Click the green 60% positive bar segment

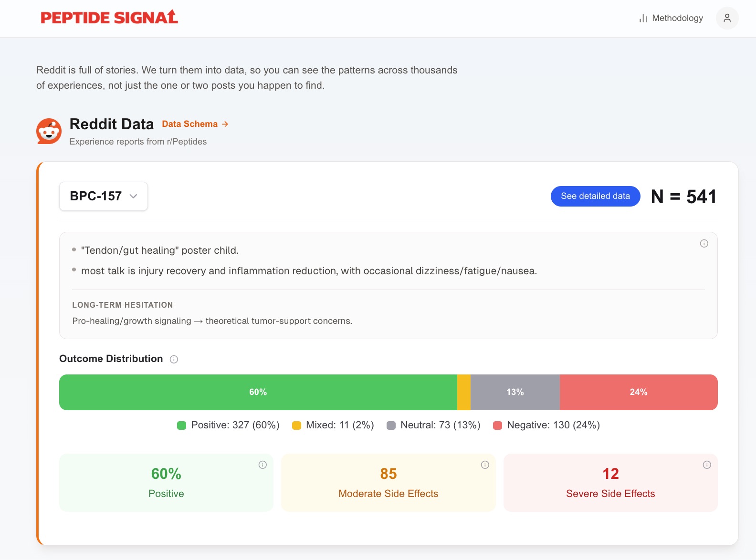coord(258,392)
